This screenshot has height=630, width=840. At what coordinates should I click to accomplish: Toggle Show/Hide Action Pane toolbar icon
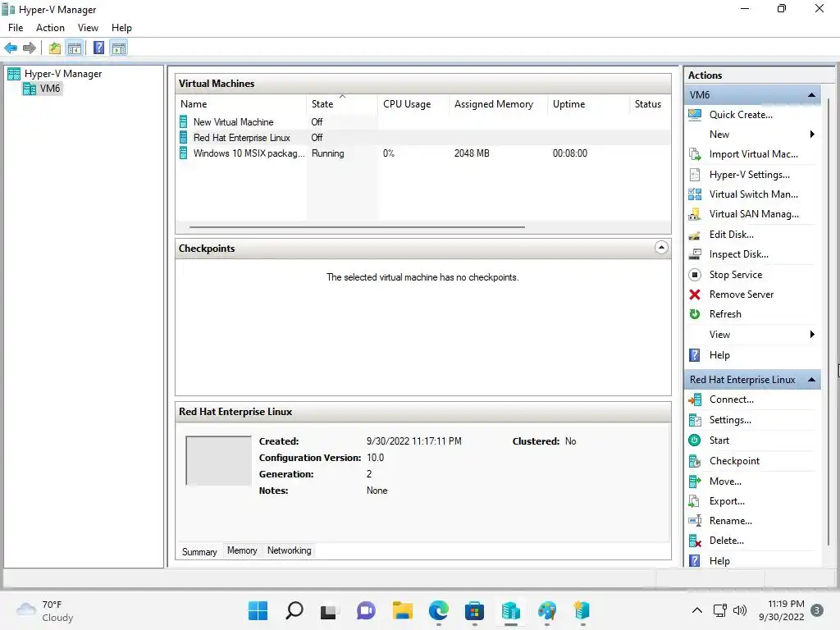click(x=119, y=48)
